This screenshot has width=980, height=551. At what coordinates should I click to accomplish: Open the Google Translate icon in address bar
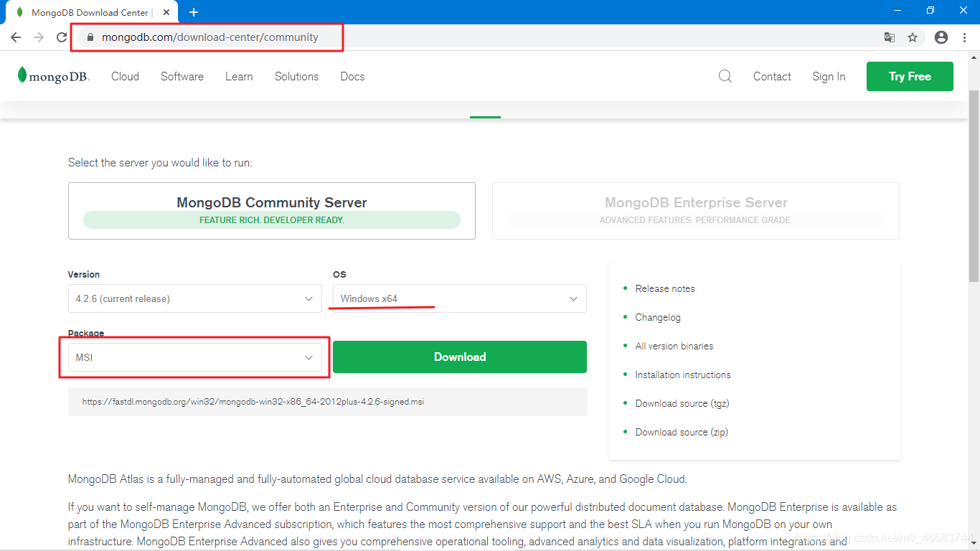click(890, 37)
